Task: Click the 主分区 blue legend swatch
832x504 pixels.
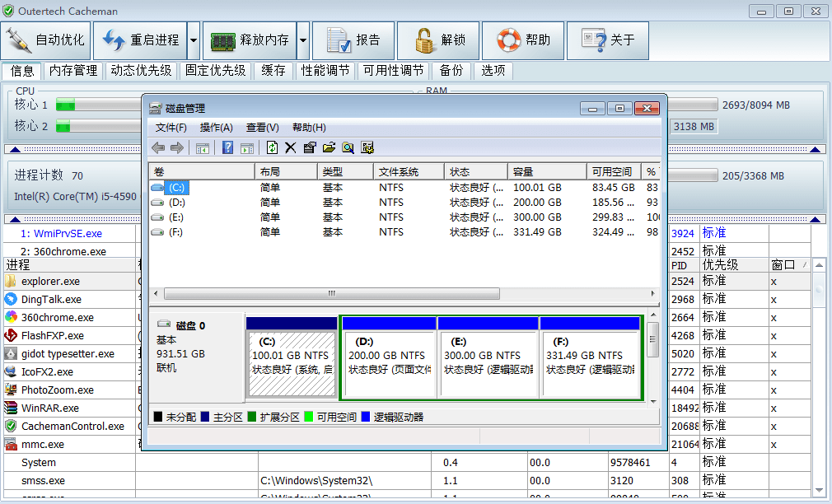Action: 205,418
